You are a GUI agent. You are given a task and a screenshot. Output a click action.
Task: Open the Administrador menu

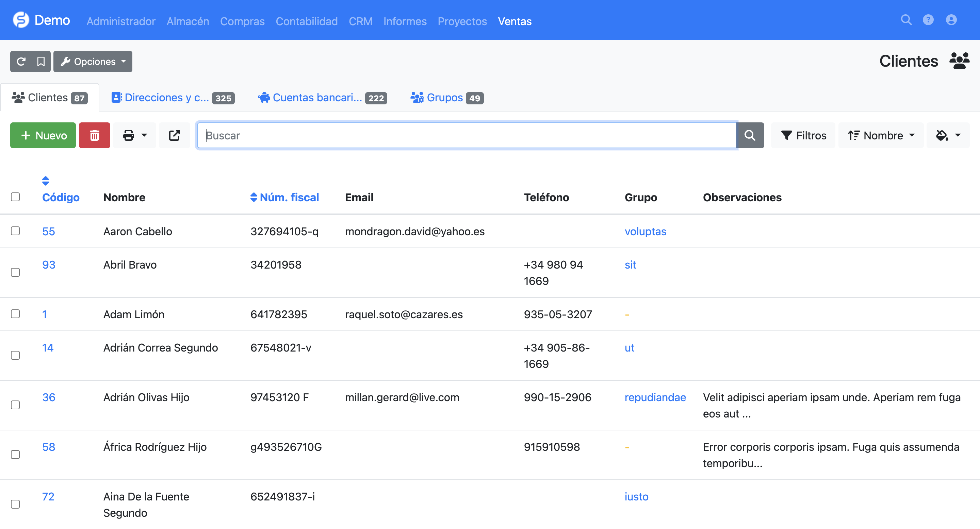121,21
